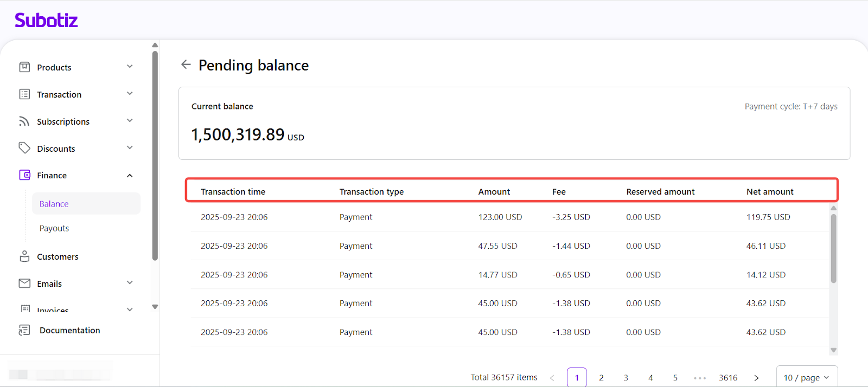This screenshot has width=868, height=387.
Task: Open the Payouts submenu item
Action: pyautogui.click(x=54, y=228)
